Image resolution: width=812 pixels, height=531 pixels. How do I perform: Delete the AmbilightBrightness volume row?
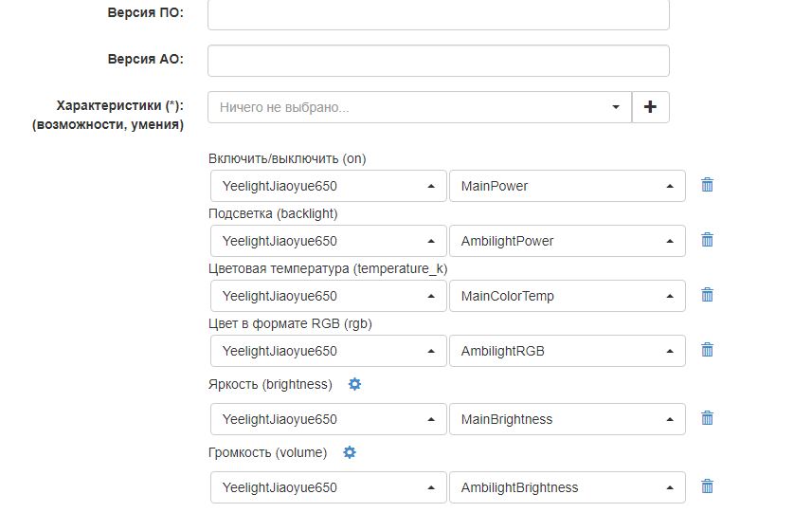coord(707,486)
